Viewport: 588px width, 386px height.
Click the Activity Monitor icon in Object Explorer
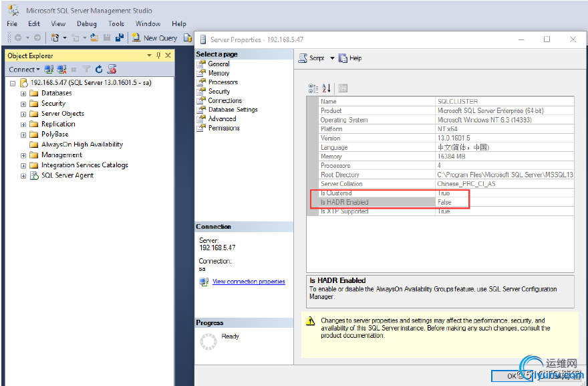[112, 69]
